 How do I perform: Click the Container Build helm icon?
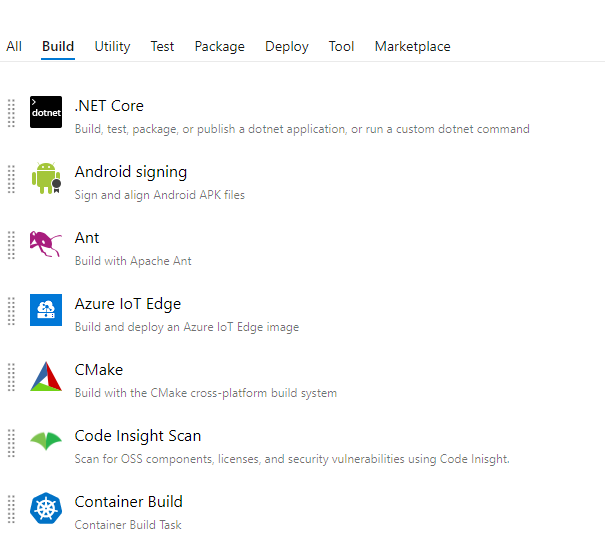click(x=46, y=508)
